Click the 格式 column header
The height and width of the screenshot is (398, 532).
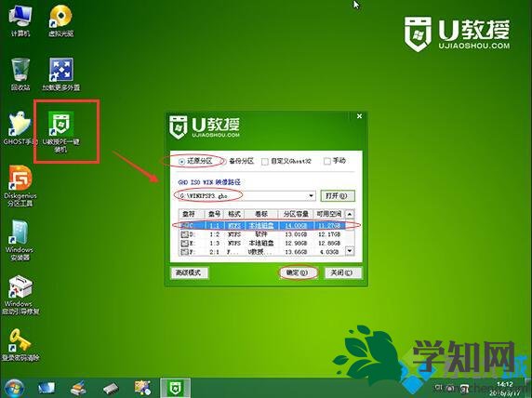234,214
